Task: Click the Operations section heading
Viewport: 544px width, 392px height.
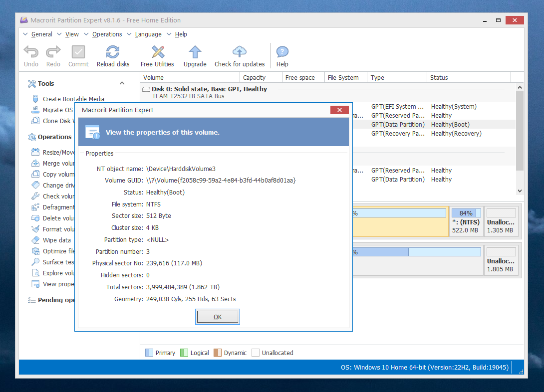Action: click(x=54, y=137)
